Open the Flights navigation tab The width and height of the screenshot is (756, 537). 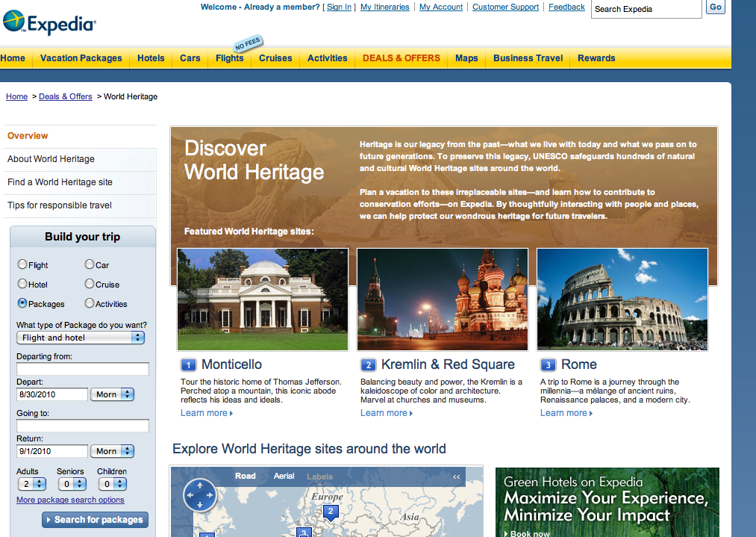pos(230,58)
